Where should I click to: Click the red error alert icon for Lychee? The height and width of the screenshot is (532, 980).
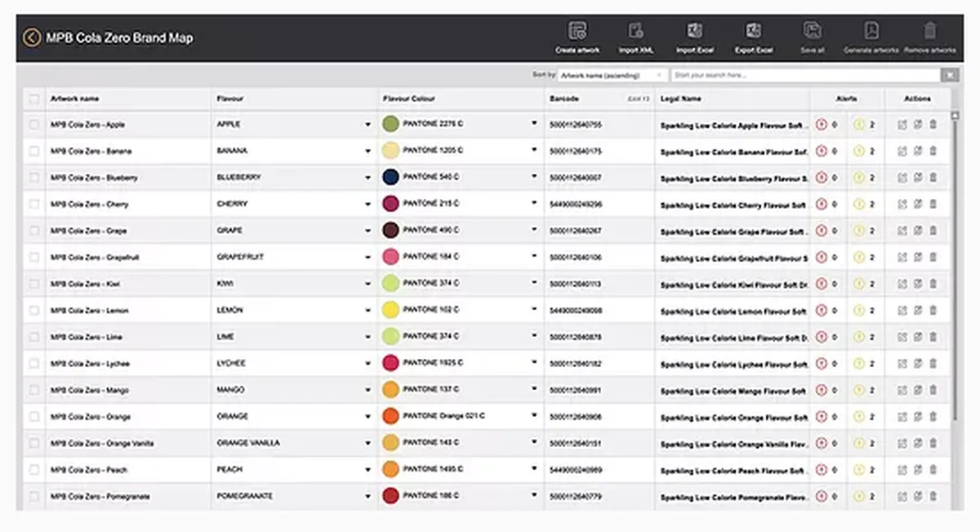(822, 363)
